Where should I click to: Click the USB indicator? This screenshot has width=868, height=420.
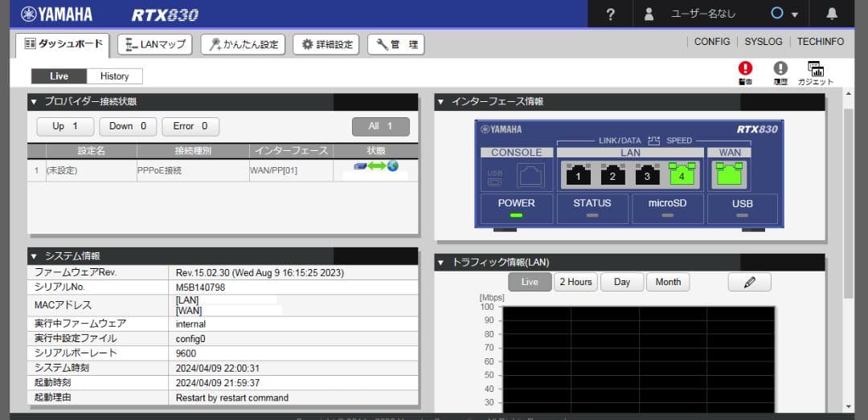[x=742, y=214]
